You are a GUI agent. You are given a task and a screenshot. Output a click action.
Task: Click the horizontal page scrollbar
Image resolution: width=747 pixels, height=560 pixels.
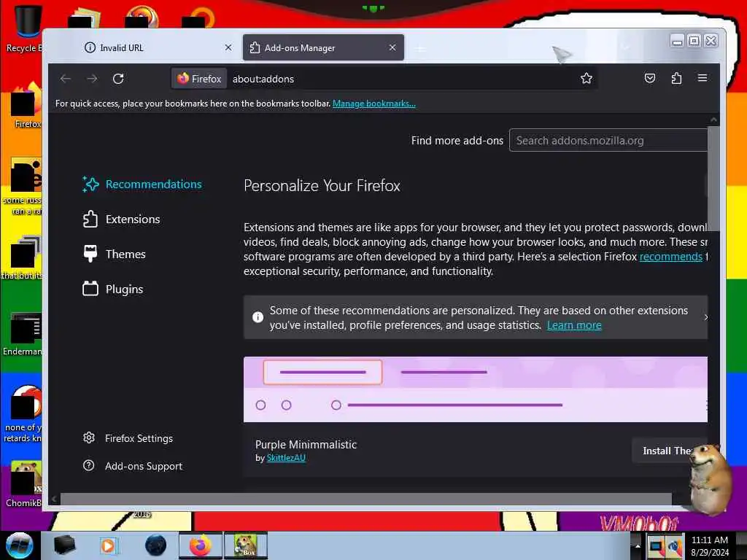[365, 499]
